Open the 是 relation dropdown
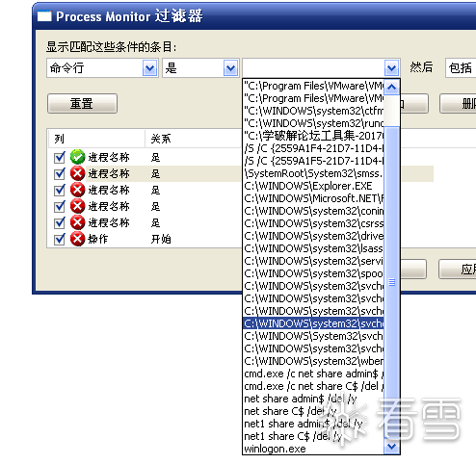The width and height of the screenshot is (476, 464). [230, 68]
